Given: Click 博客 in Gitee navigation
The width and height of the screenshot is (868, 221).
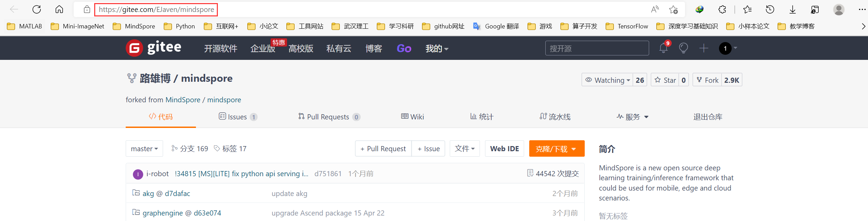Looking at the screenshot, I should tap(374, 49).
